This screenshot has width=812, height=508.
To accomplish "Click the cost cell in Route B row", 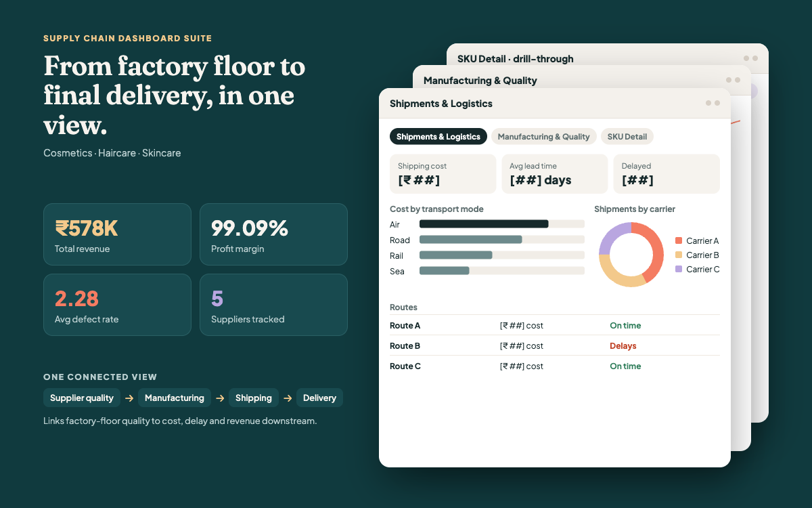I will (x=522, y=345).
